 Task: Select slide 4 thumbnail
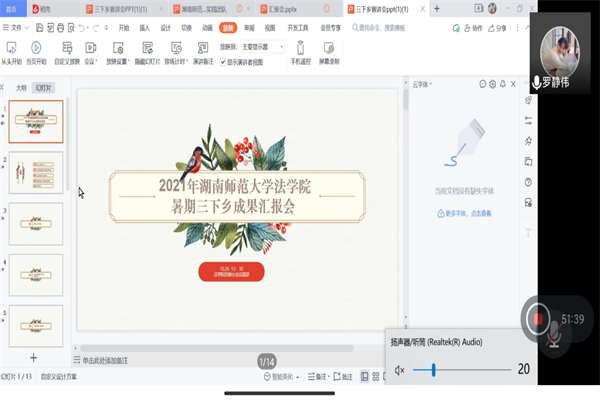pyautogui.click(x=36, y=275)
